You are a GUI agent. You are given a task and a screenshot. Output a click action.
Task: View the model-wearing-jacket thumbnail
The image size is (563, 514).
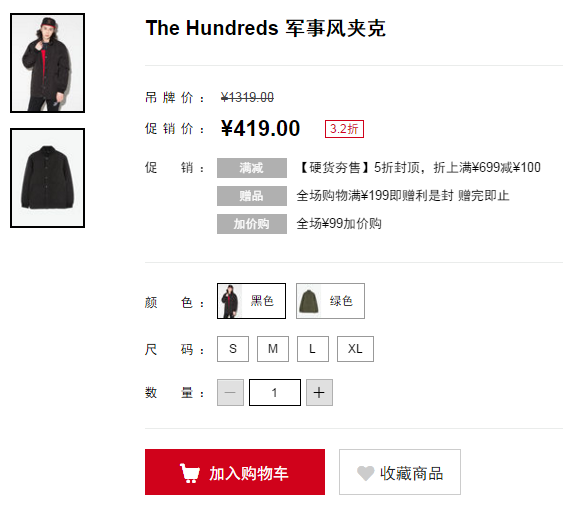click(47, 63)
